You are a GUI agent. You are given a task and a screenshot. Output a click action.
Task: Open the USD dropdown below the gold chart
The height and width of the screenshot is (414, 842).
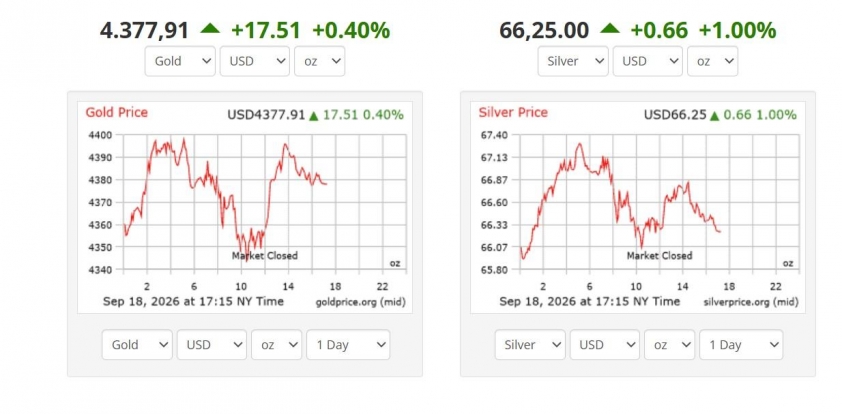coord(212,345)
